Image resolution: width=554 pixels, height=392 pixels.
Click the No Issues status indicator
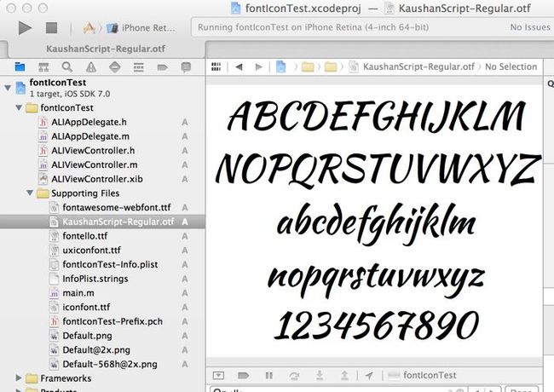[530, 27]
